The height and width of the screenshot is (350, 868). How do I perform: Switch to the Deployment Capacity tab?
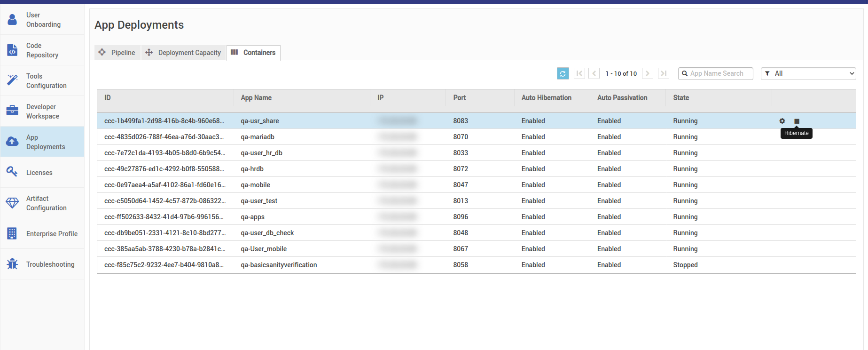pyautogui.click(x=183, y=53)
